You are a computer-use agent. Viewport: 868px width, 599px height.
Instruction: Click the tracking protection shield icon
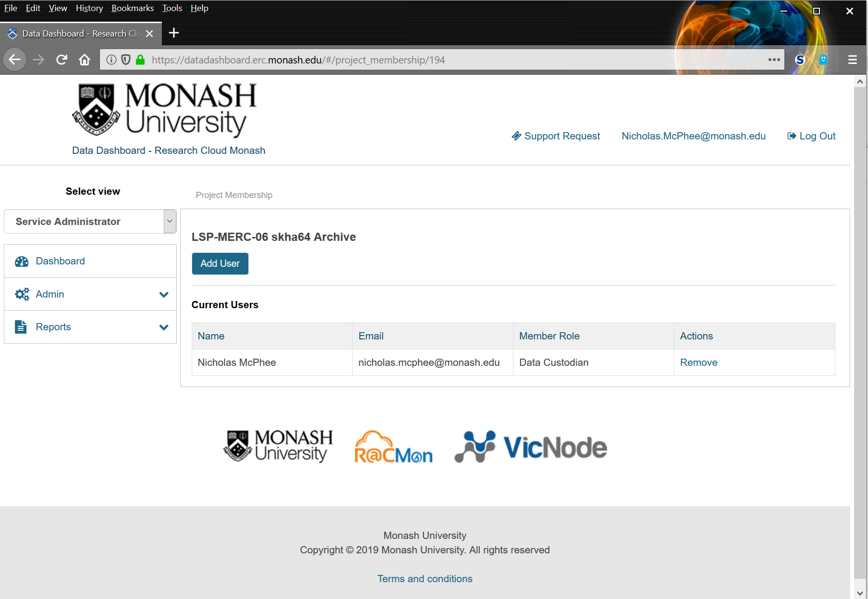point(126,60)
